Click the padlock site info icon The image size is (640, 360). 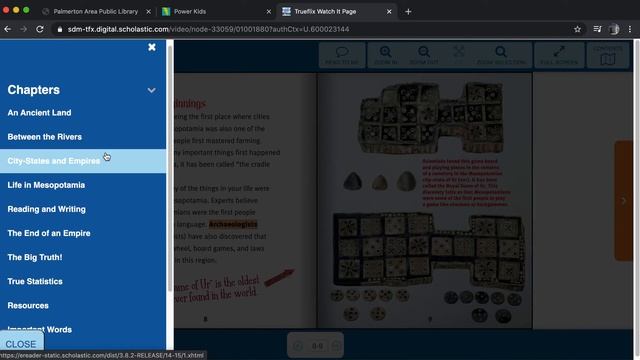[x=60, y=29]
